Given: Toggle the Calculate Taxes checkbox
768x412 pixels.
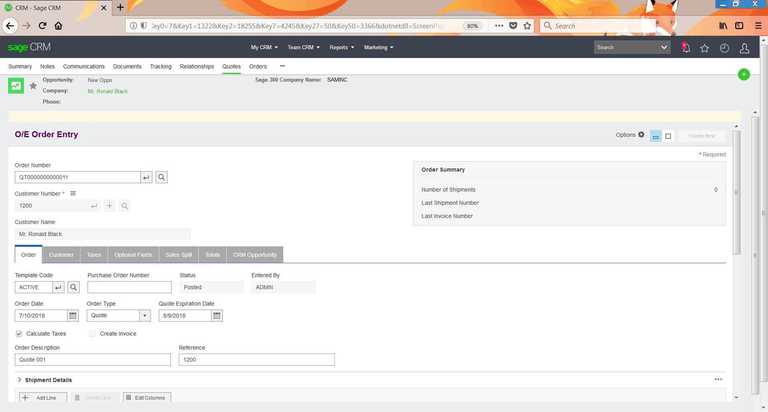Looking at the screenshot, I should pyautogui.click(x=19, y=334).
